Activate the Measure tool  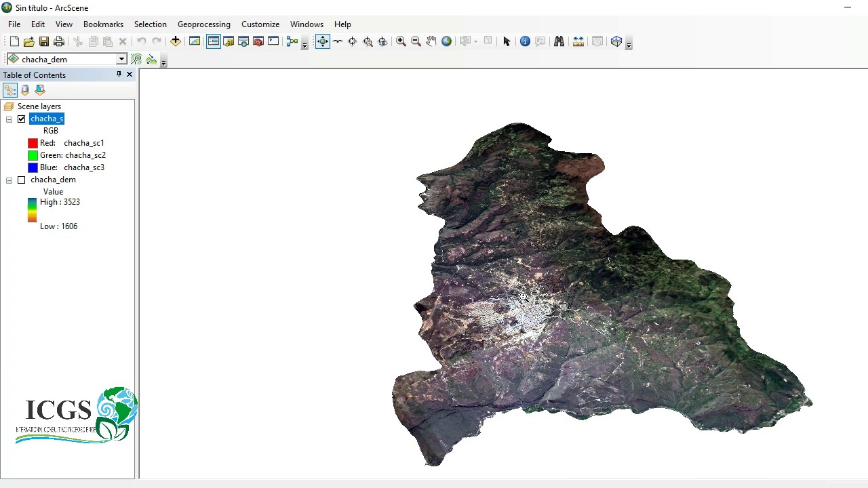pyautogui.click(x=578, y=41)
